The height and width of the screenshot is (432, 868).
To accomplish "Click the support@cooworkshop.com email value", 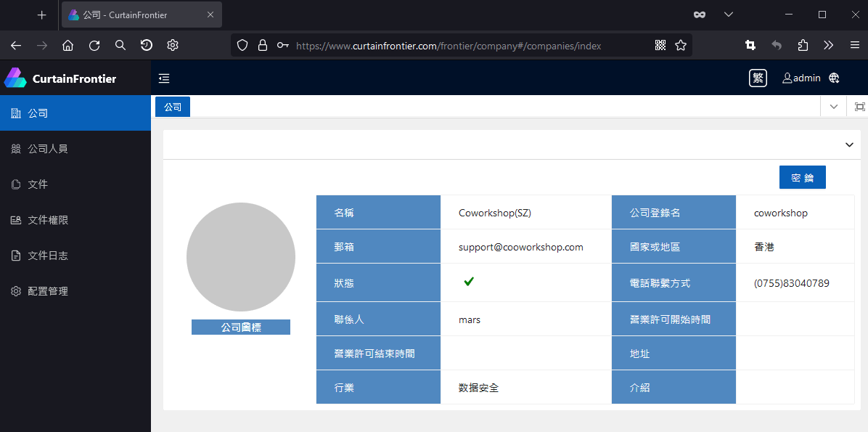I will [521, 247].
